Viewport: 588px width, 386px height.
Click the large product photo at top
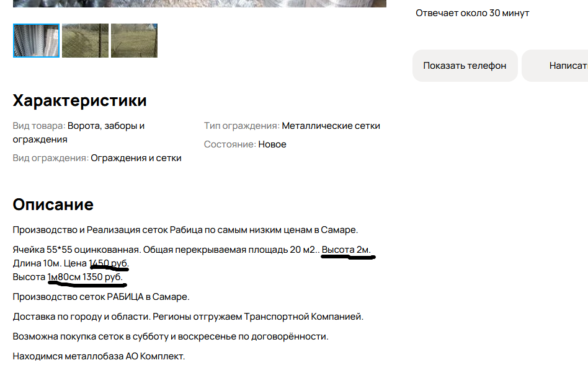199,3
